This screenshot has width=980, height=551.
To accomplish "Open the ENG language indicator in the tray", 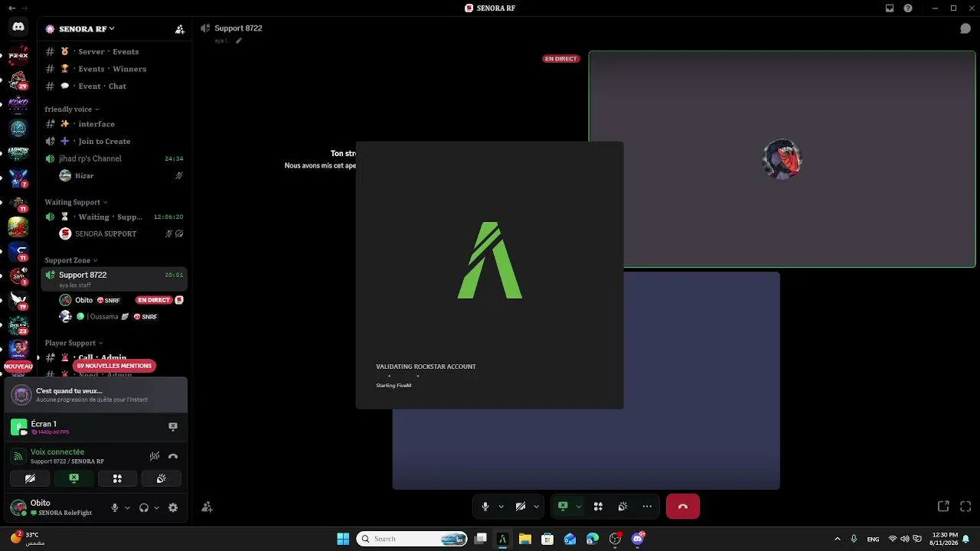I will (x=873, y=540).
